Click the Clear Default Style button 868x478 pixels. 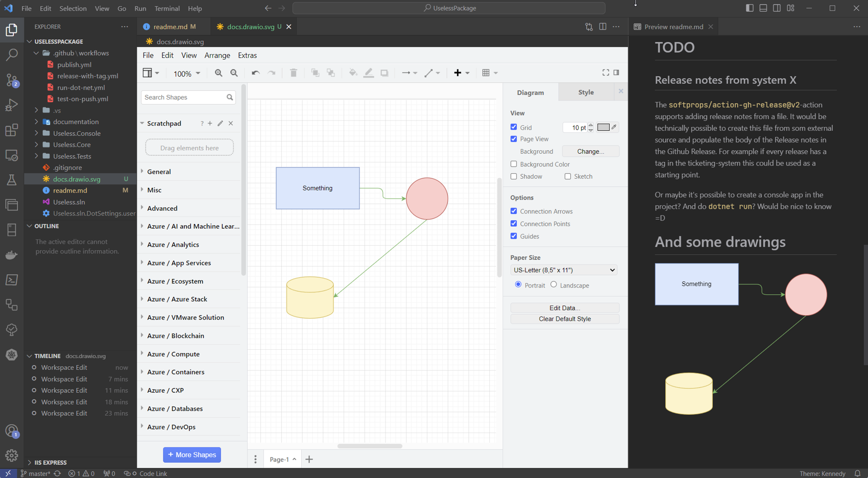pos(565,319)
